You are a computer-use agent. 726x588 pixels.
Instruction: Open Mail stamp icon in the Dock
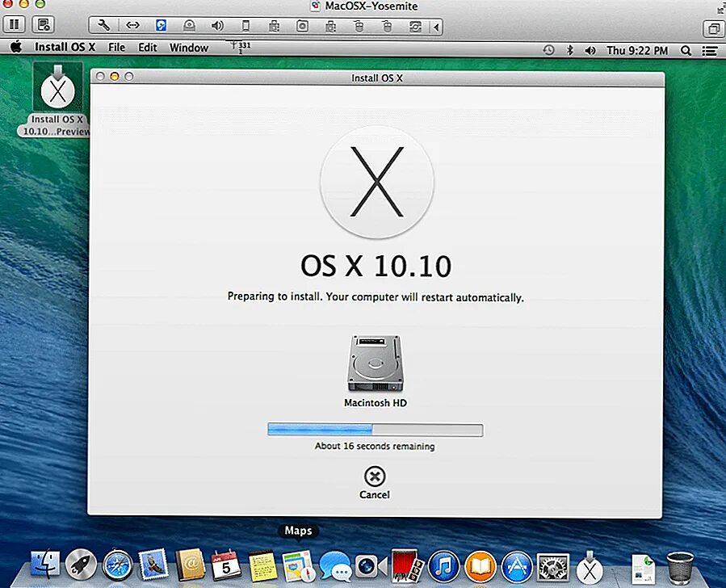(153, 565)
